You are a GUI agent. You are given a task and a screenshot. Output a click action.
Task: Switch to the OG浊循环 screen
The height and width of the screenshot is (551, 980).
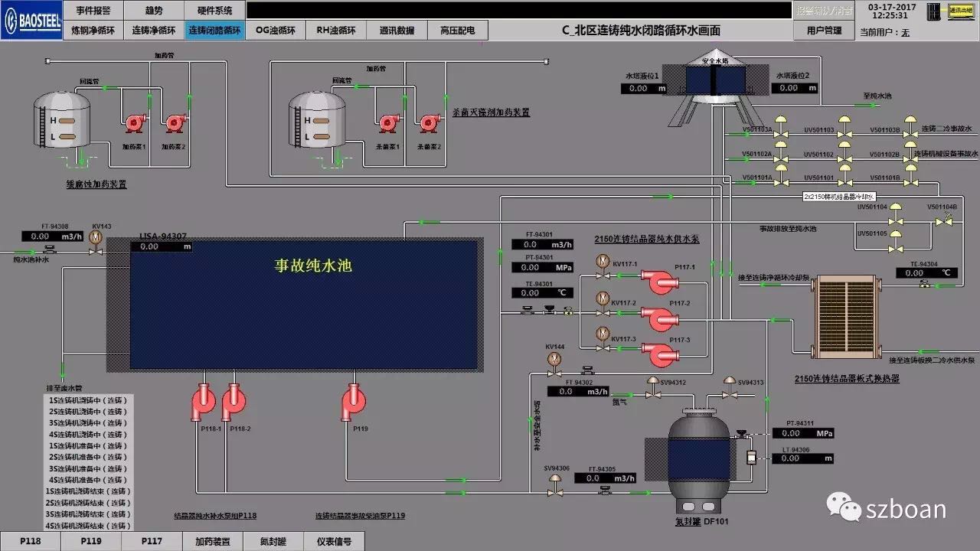point(276,31)
